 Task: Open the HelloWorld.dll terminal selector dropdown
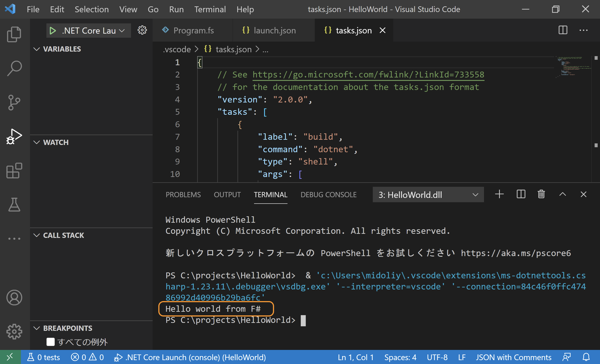(428, 195)
